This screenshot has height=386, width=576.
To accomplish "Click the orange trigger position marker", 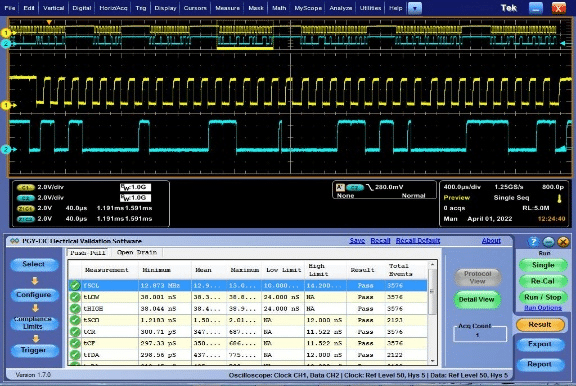I will click(x=49, y=22).
